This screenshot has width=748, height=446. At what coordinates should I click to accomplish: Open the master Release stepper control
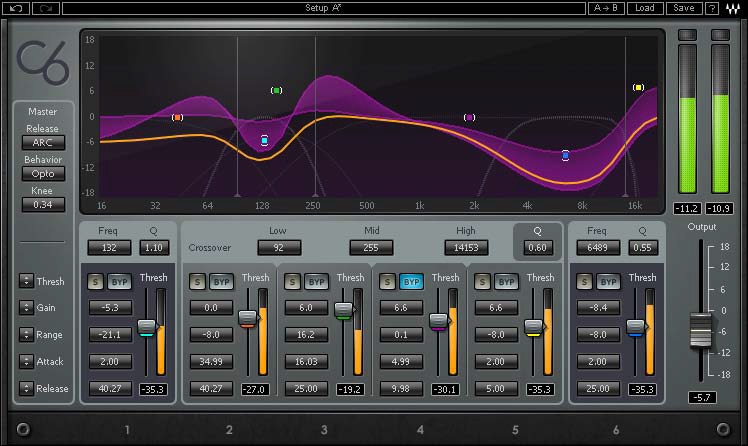click(26, 388)
